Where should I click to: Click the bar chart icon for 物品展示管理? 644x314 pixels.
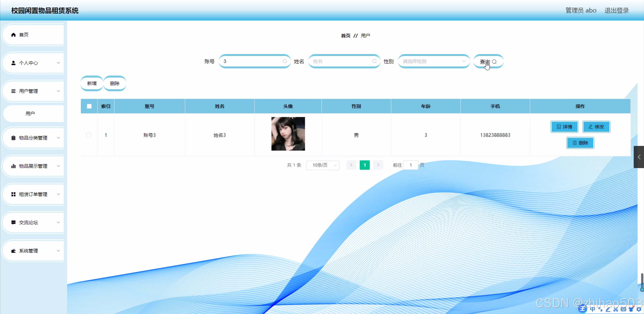point(13,166)
